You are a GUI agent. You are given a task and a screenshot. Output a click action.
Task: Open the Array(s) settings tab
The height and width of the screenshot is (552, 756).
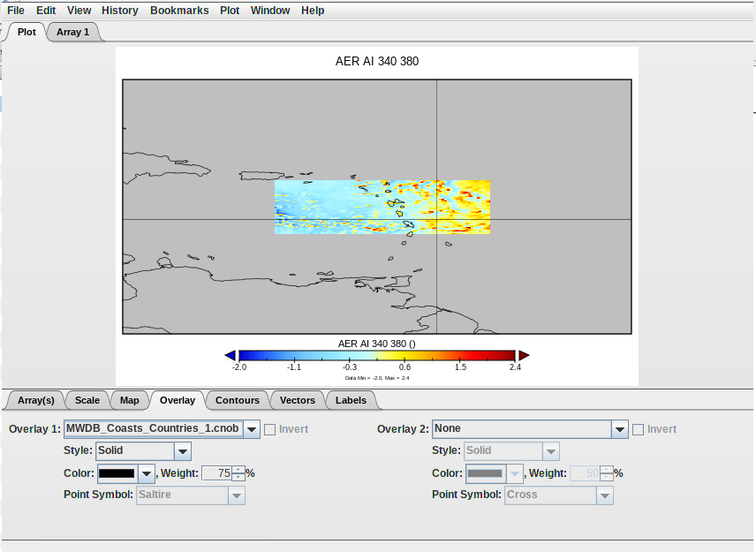coord(35,400)
